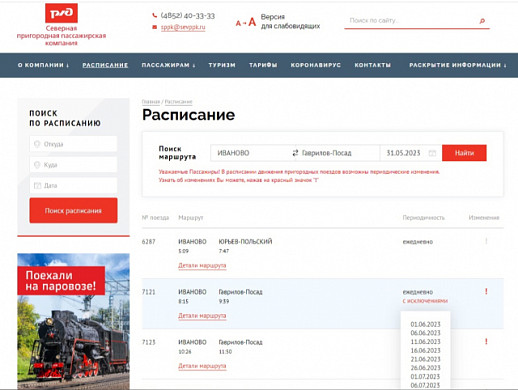
Task: Click the email link sppk@sevppk.ru
Action: (183, 27)
